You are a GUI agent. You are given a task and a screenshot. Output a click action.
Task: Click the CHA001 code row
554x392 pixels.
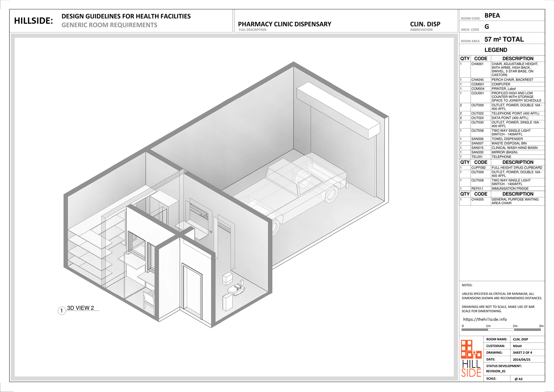tap(477, 64)
